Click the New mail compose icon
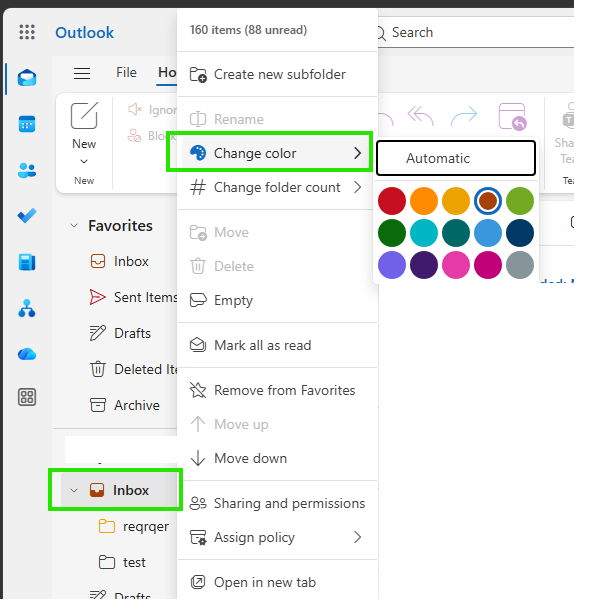This screenshot has height=600, width=607. [x=84, y=115]
